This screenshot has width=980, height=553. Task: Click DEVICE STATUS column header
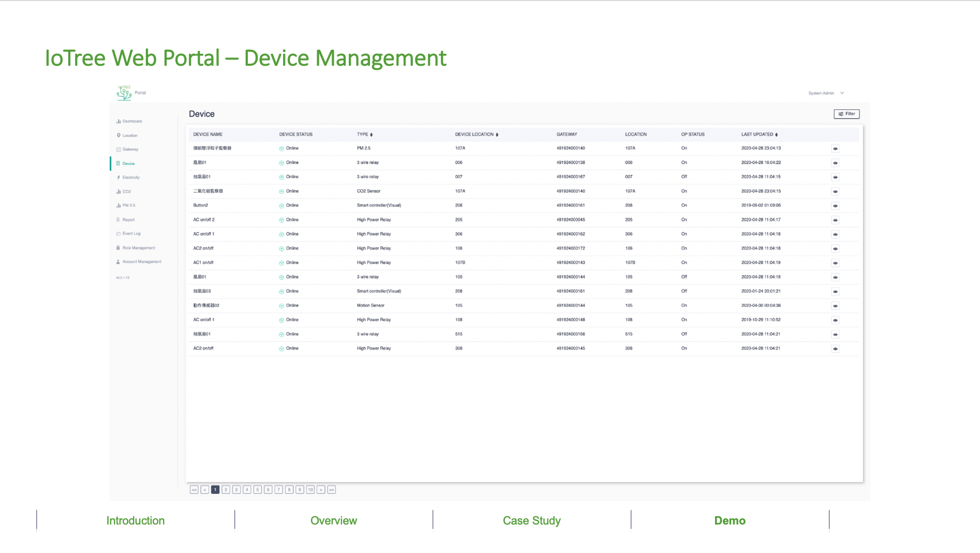(x=296, y=135)
